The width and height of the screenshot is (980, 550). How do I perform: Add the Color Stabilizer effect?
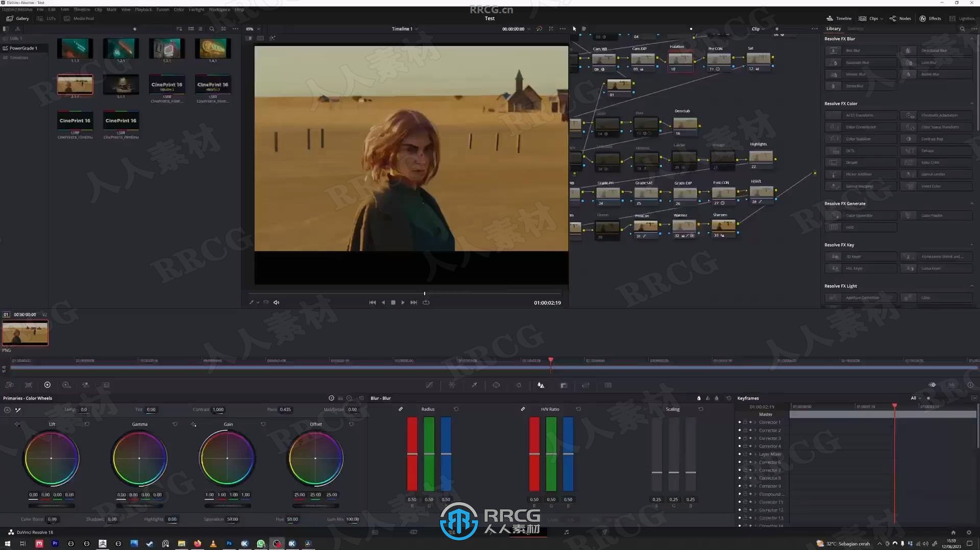861,139
